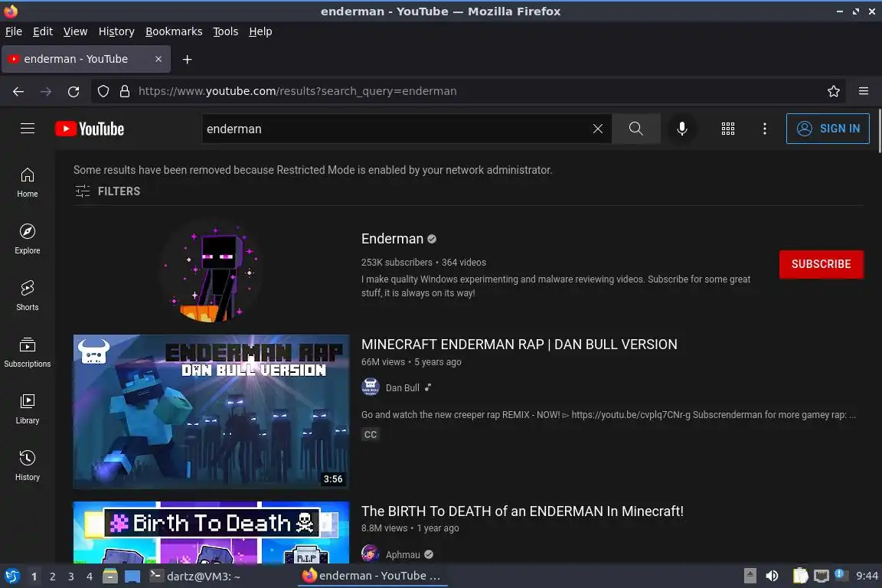Switch to workspace 3 in taskbar

click(x=71, y=577)
